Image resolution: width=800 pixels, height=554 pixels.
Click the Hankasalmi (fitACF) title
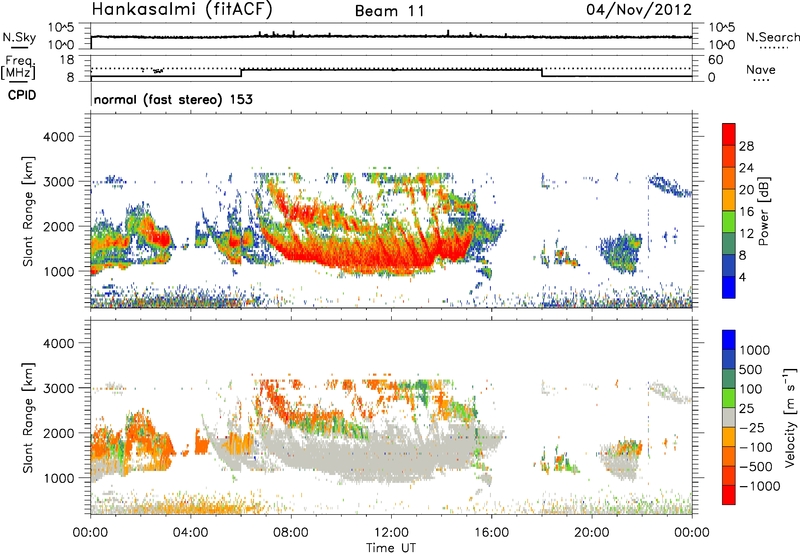(x=182, y=9)
